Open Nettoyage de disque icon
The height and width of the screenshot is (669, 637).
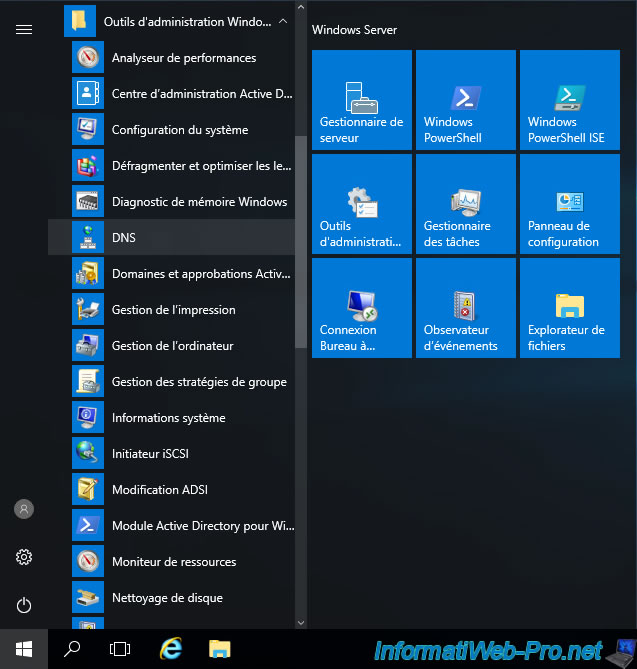[88, 597]
